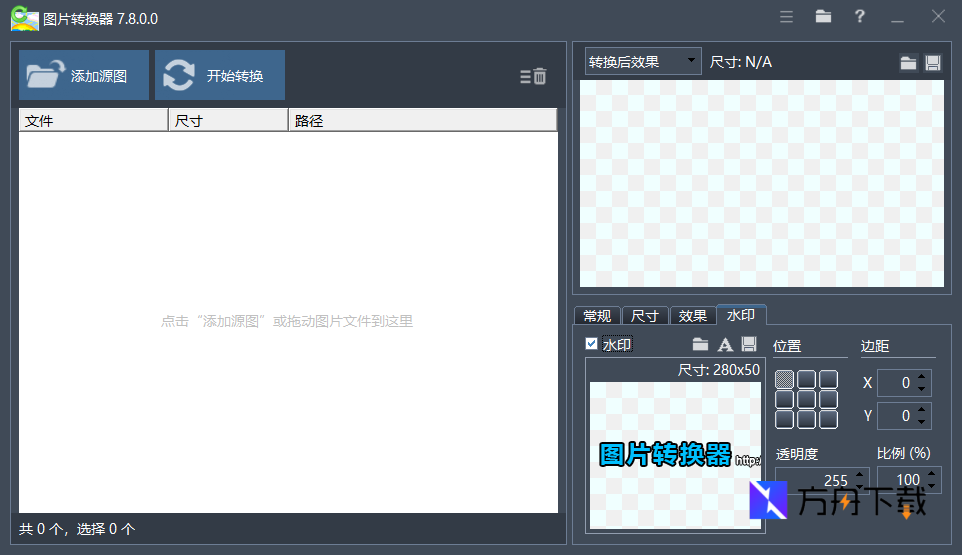Select top-left watermark position
The image size is (962, 555).
point(785,379)
